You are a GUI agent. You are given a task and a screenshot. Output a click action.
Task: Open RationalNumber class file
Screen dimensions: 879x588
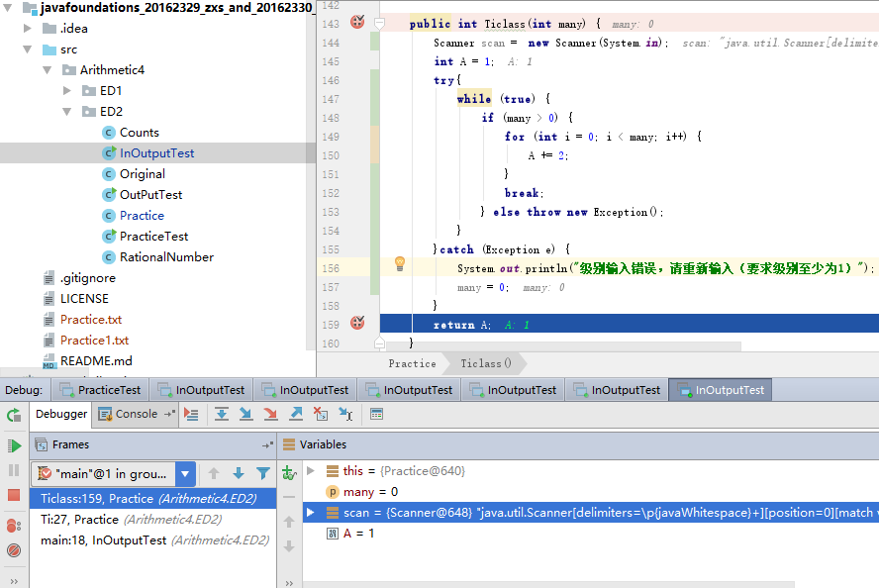point(166,256)
